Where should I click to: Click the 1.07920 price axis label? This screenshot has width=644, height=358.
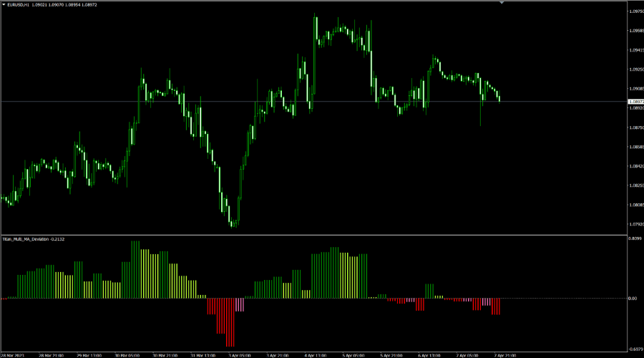tap(635, 224)
